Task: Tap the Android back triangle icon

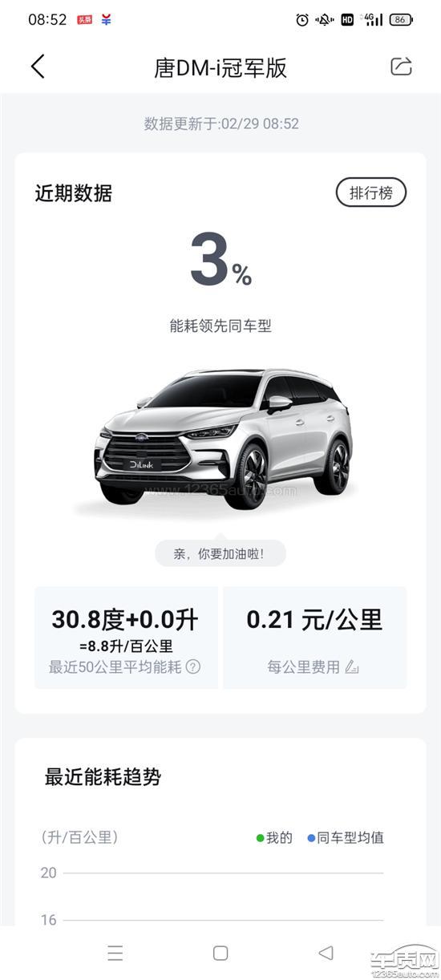Action: (x=326, y=952)
